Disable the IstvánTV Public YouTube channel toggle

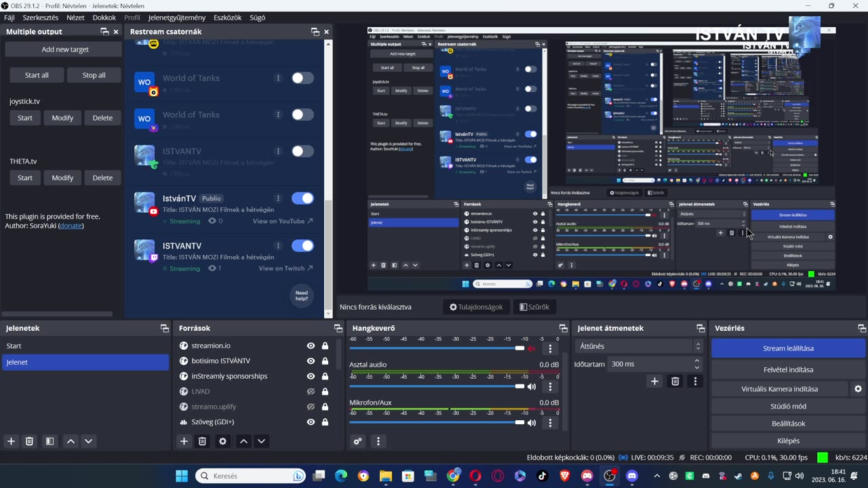(302, 199)
